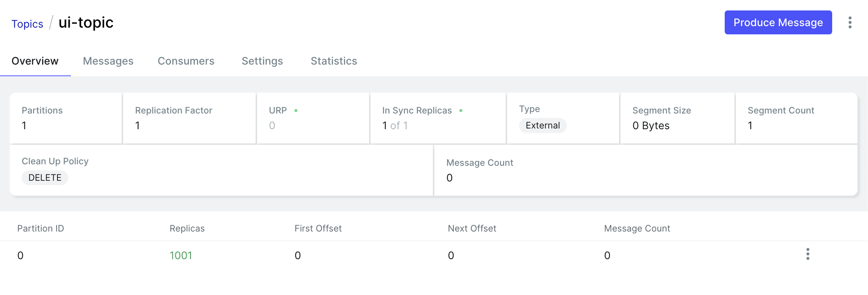Click the External type badge
Viewport: 868px width, 295px height.
[543, 125]
